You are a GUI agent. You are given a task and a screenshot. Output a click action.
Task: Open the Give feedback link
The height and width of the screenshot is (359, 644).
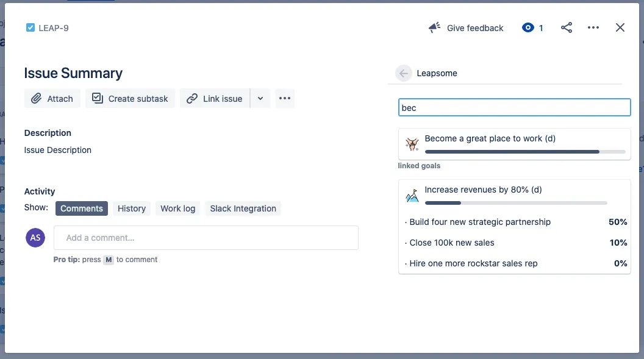coord(475,28)
